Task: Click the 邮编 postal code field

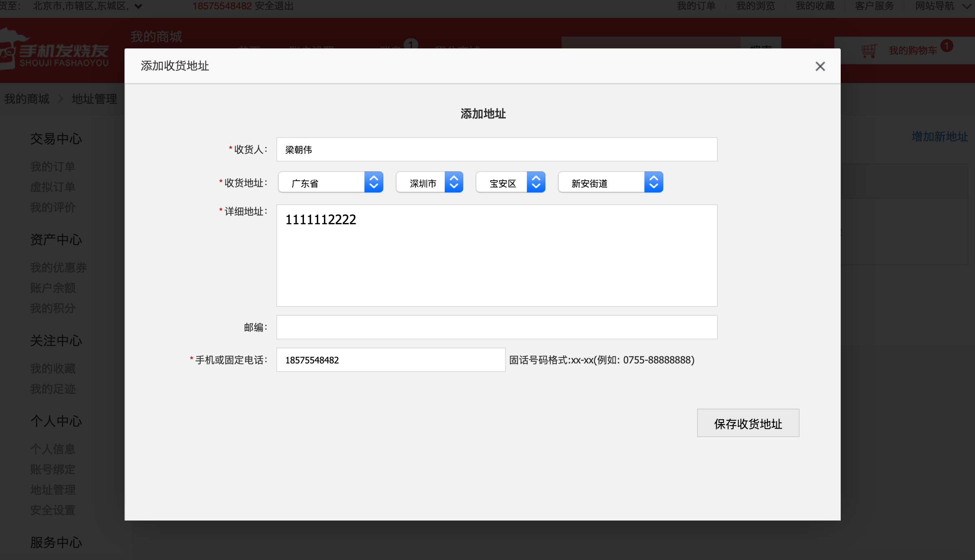Action: (x=497, y=327)
